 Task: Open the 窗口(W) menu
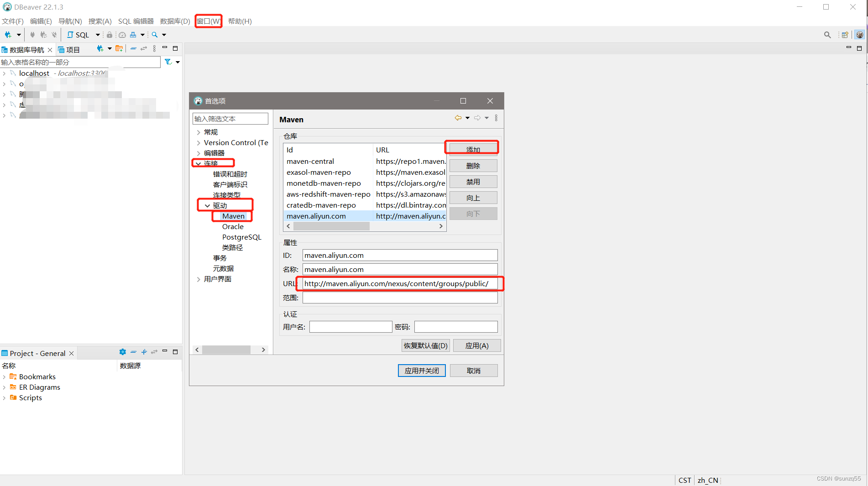click(x=209, y=21)
